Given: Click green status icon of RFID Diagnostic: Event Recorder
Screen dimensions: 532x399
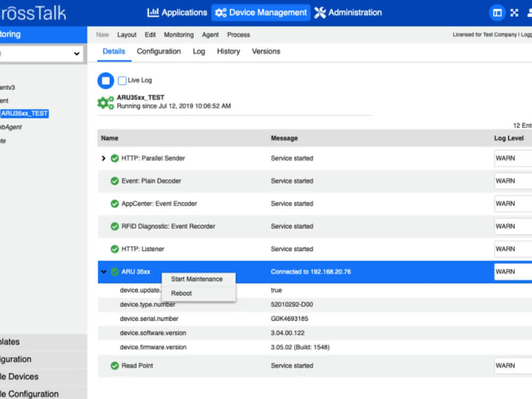Looking at the screenshot, I should (115, 226).
